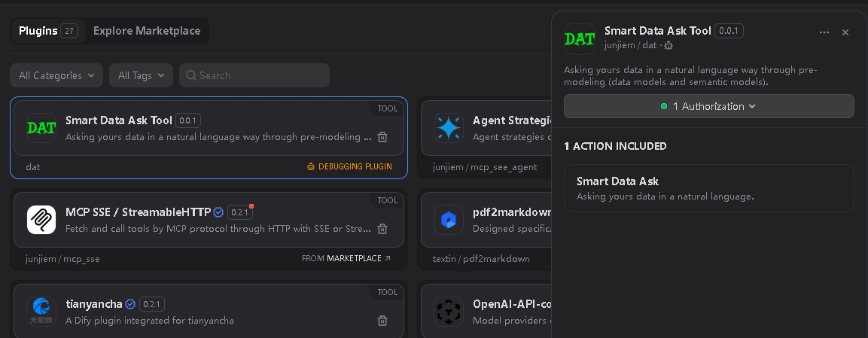Open the three-dots more options menu
The image size is (868, 338).
point(824,32)
